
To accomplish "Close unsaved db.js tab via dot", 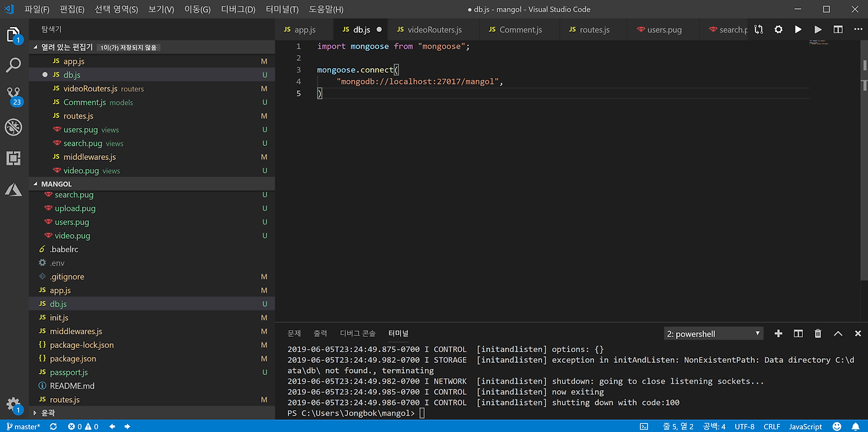I will point(379,30).
